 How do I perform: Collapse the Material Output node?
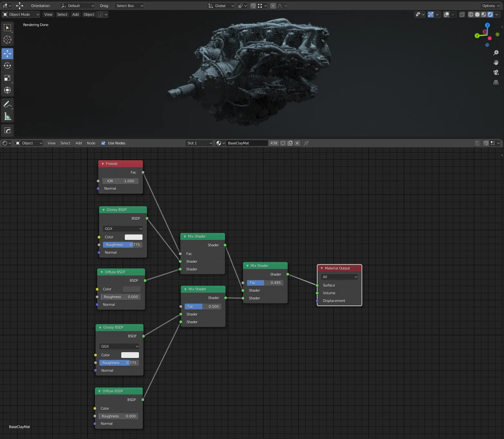[x=322, y=268]
